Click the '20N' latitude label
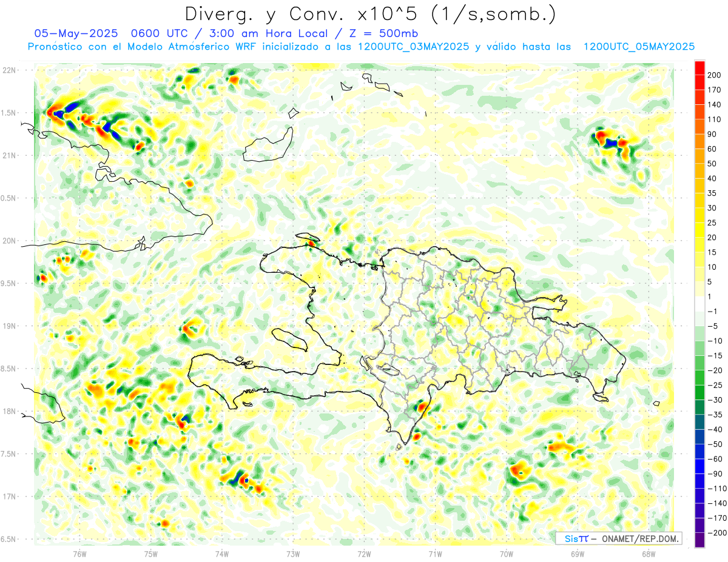The image size is (728, 562). 8,241
